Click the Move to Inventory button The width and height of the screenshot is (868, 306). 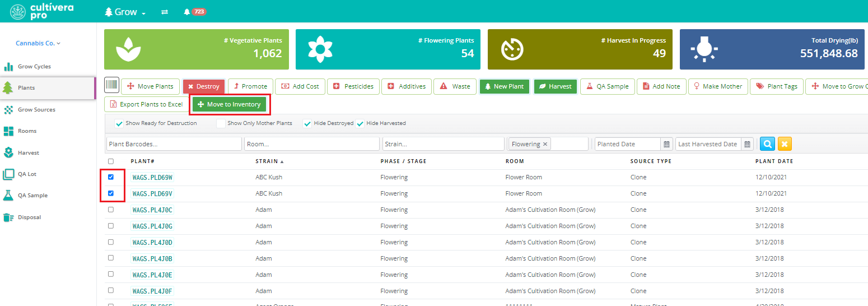click(229, 104)
